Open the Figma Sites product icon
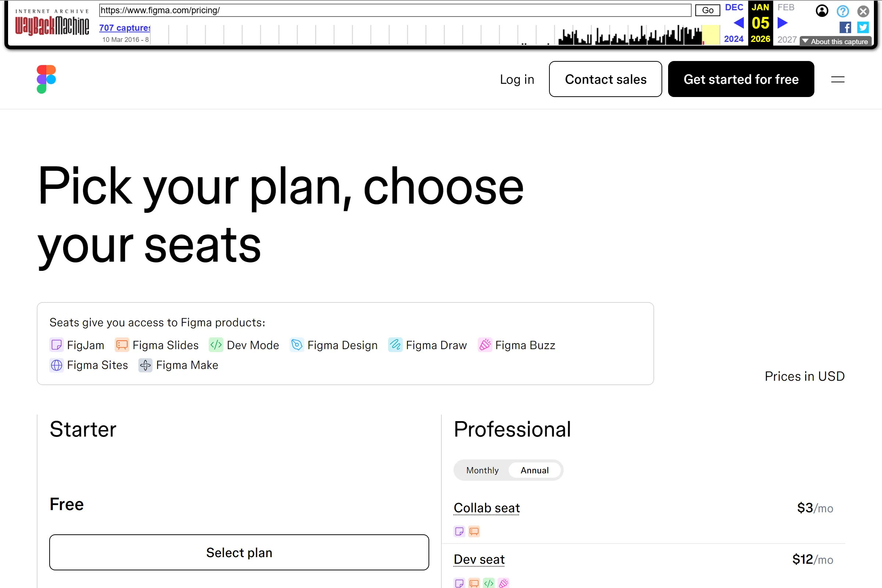This screenshot has width=882, height=588. [56, 365]
